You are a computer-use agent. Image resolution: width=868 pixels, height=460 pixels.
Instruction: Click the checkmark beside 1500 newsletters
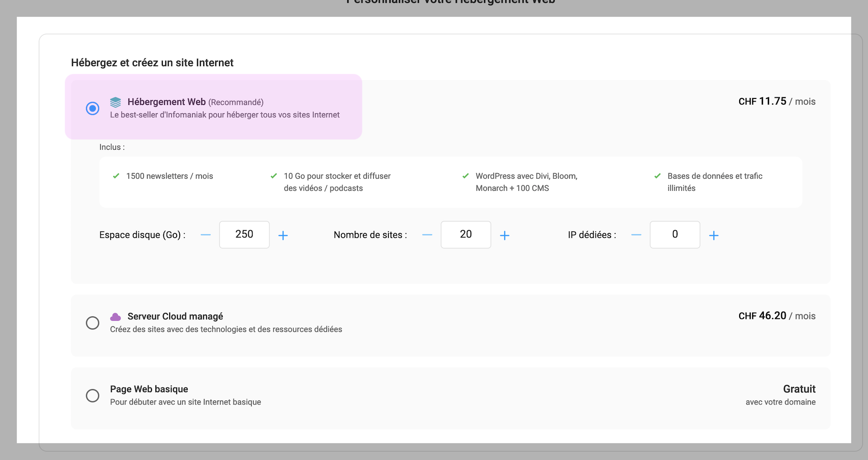tap(116, 176)
